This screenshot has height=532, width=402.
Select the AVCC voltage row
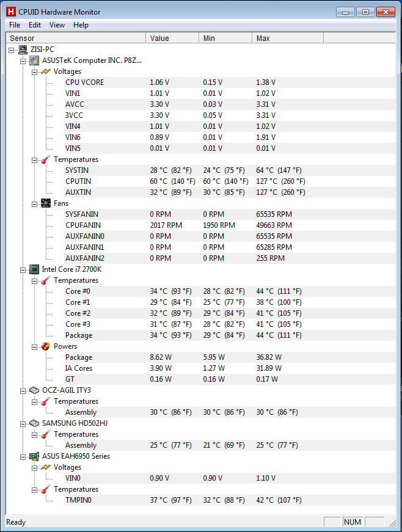230,104
